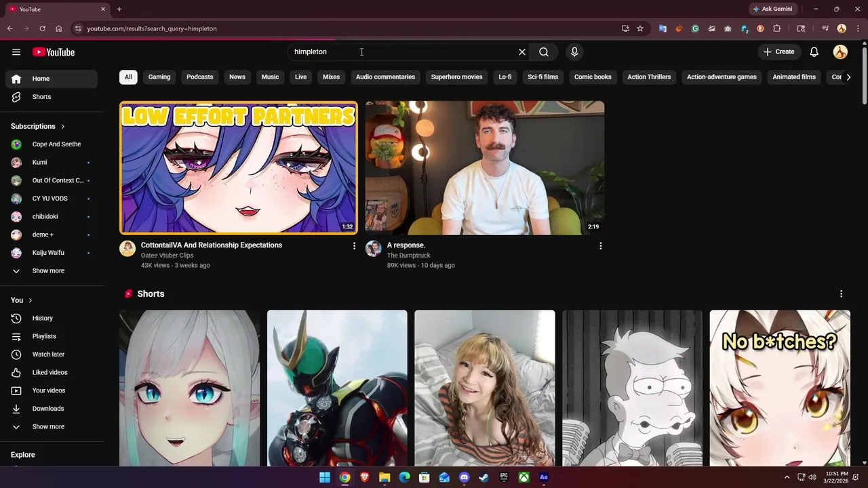Open After Effects from the taskbar
This screenshot has width=868, height=488.
coord(543,477)
